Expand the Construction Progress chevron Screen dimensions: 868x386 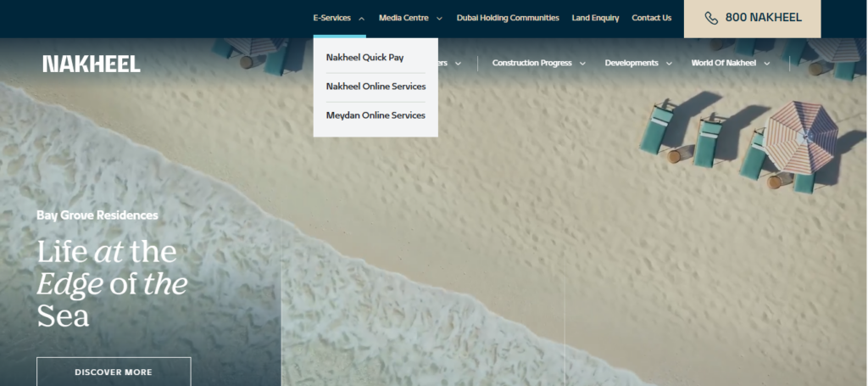click(x=582, y=64)
